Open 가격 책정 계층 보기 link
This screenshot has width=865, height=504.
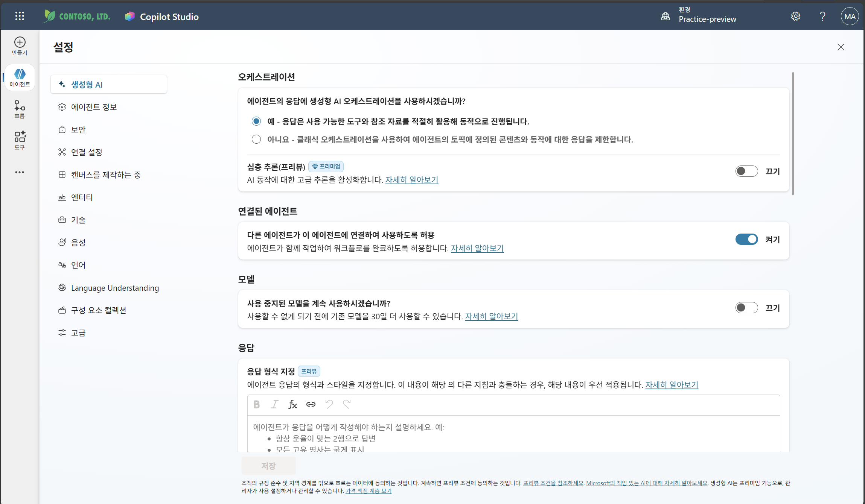click(369, 491)
